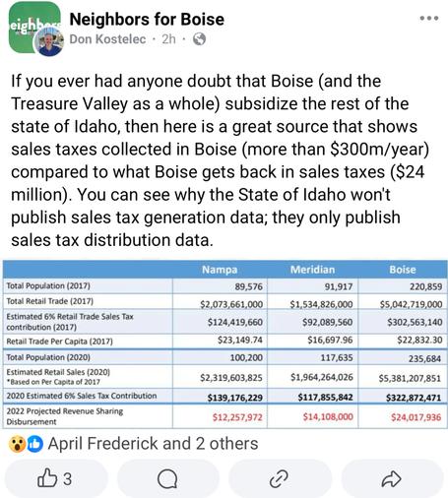Viewport: 448px width, 498px height.
Task: Click the 2h post timestamp
Action: click(168, 39)
